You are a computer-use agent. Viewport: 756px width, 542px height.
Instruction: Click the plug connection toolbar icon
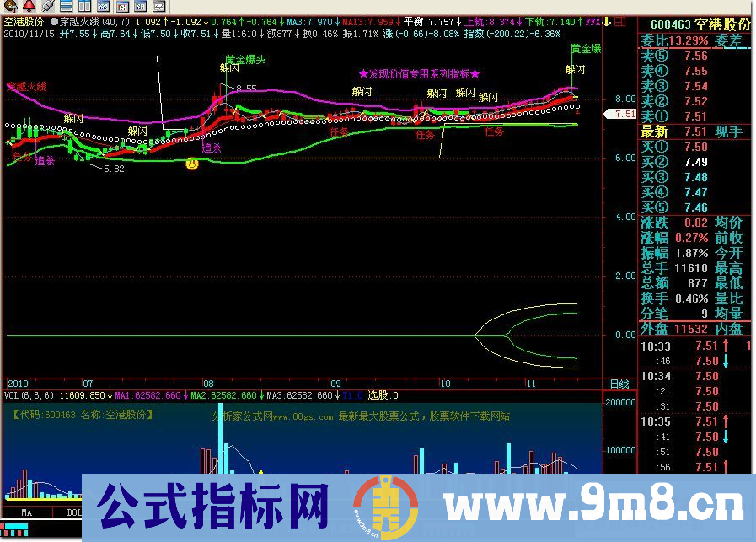coord(47,6)
